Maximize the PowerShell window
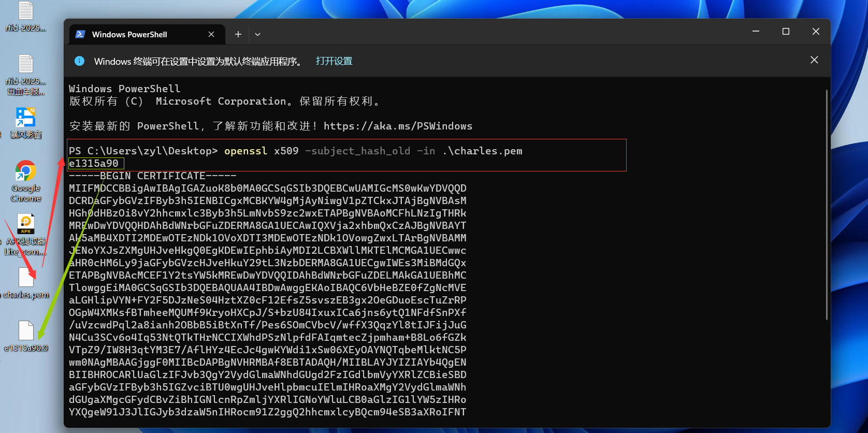The image size is (868, 433). tap(786, 32)
